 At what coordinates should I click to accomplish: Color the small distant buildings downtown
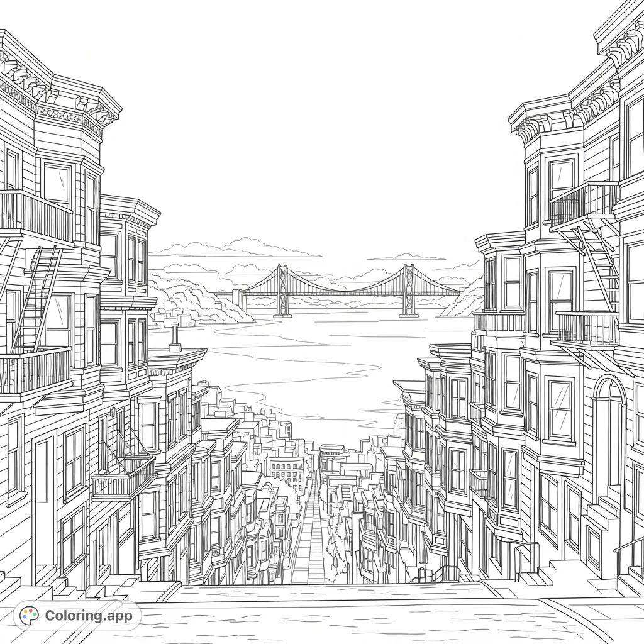pyautogui.click(x=286, y=469)
